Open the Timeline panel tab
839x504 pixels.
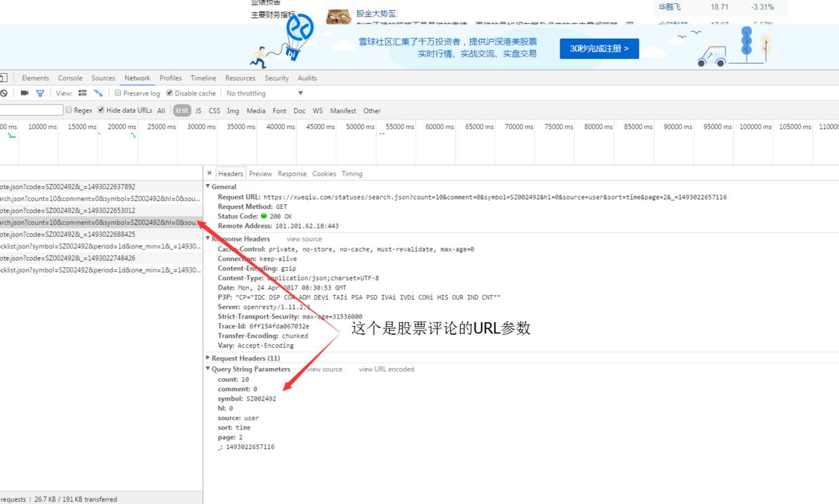pos(203,78)
